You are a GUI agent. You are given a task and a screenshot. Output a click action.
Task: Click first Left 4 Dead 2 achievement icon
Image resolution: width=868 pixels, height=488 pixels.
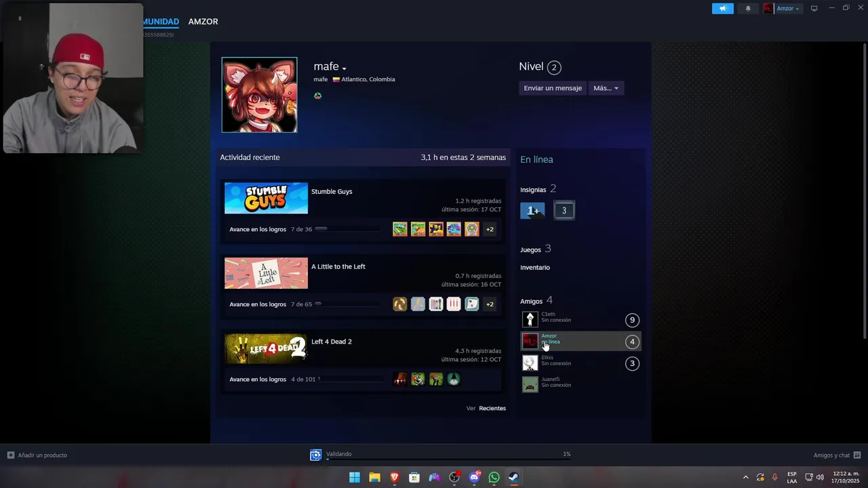400,380
